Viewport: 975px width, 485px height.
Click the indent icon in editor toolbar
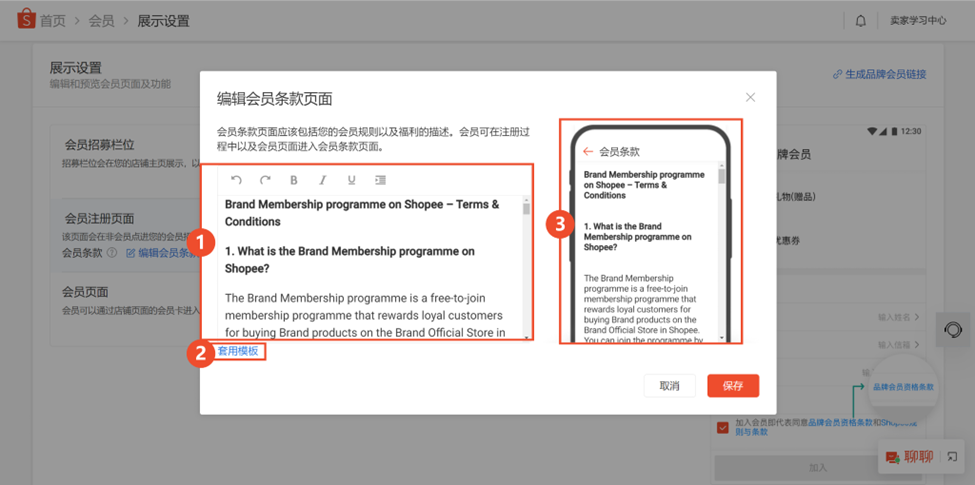[x=381, y=180]
